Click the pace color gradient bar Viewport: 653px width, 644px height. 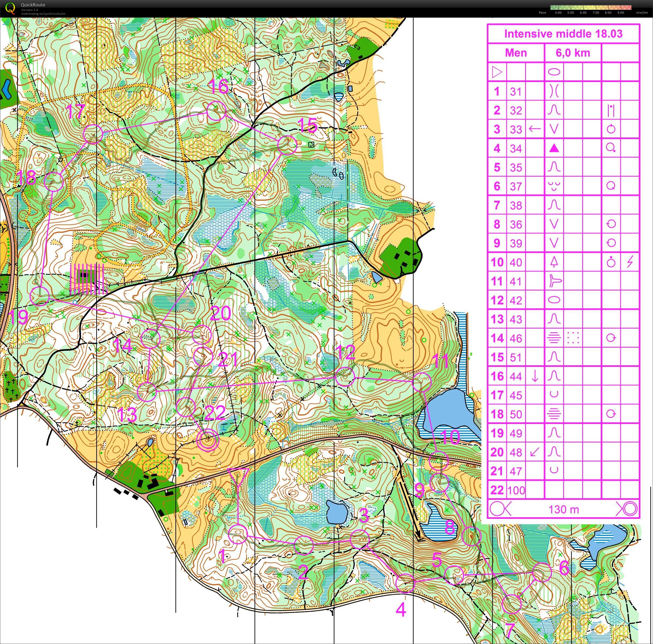coord(591,8)
